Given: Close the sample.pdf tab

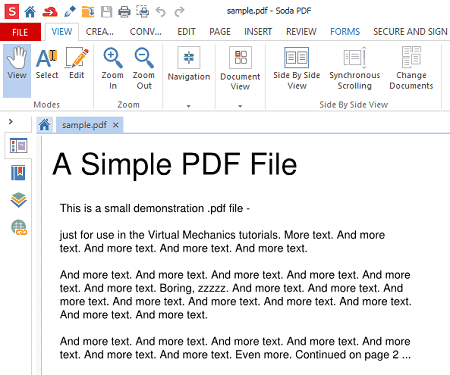Looking at the screenshot, I should [x=116, y=125].
